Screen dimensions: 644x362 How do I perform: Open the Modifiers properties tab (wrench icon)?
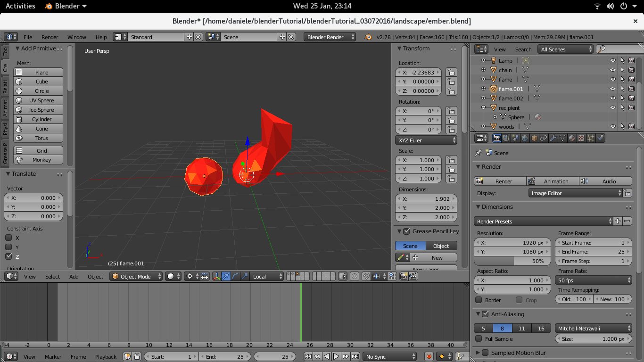[553, 138]
